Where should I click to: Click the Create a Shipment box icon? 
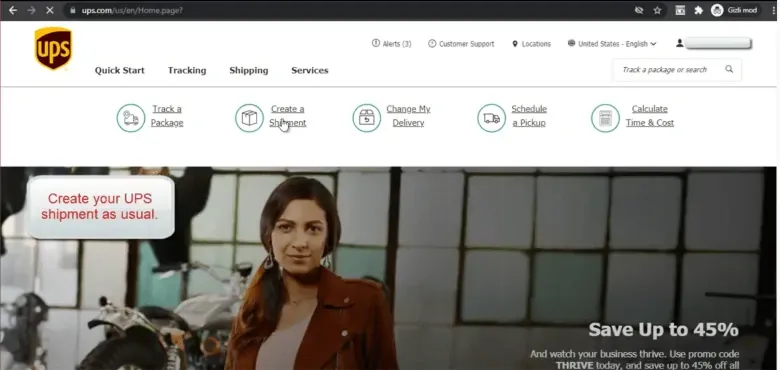(x=249, y=118)
